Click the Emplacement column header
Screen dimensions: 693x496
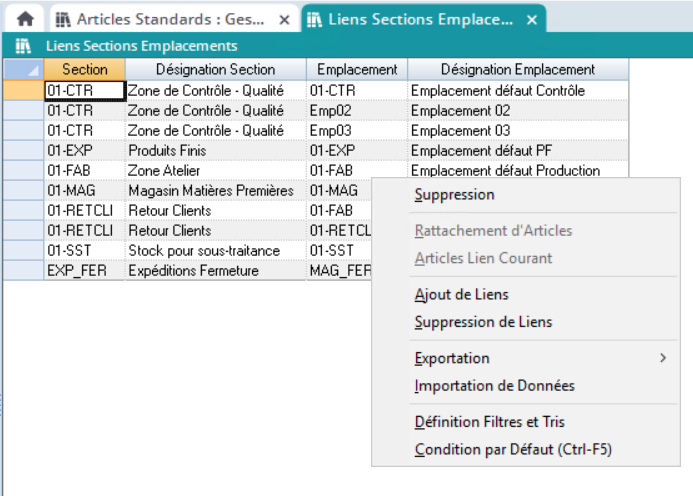357,69
